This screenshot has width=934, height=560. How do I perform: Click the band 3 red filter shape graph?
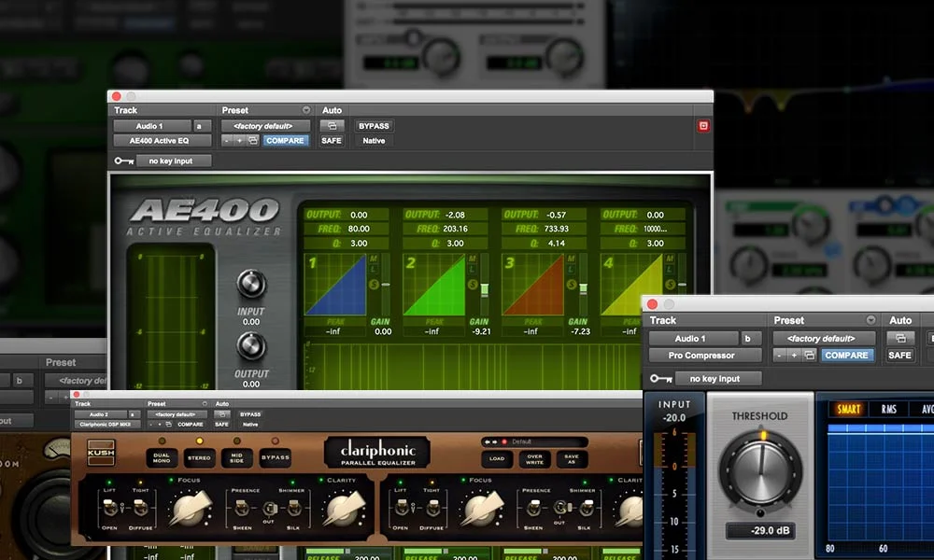tap(532, 285)
